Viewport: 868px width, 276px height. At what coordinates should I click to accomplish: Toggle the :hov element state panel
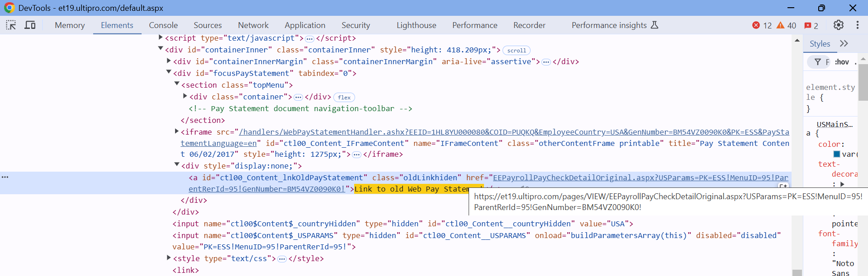(x=842, y=62)
